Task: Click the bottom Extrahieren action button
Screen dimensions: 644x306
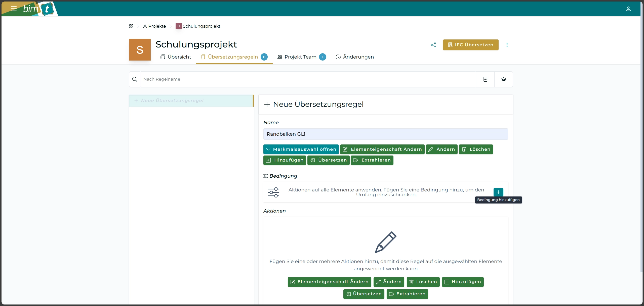Action: tap(407, 294)
